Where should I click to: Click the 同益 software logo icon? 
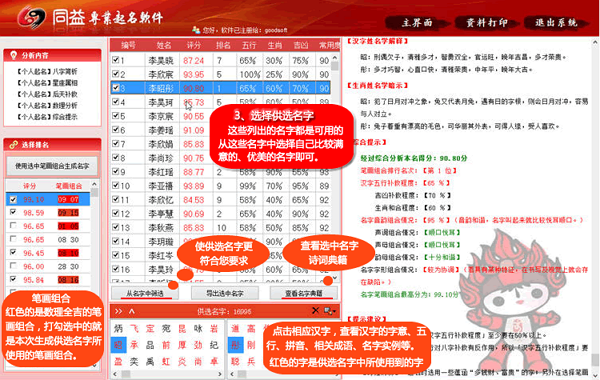pos(31,18)
